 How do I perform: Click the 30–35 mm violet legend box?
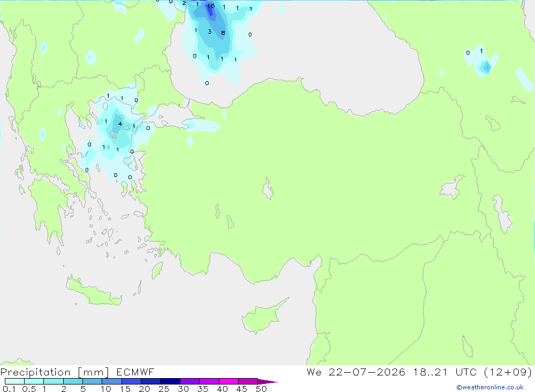coord(190,381)
